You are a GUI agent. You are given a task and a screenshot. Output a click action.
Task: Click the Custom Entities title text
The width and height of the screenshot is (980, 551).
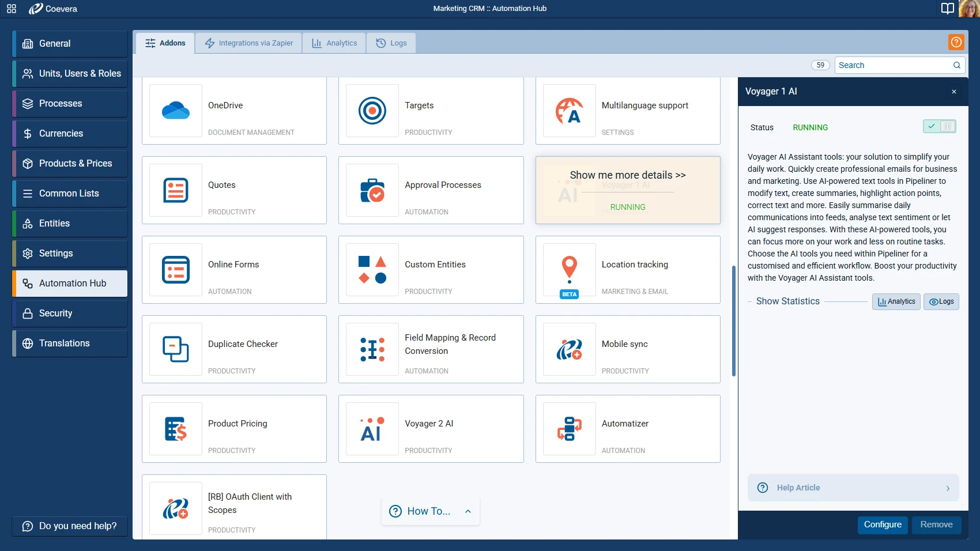tap(435, 265)
